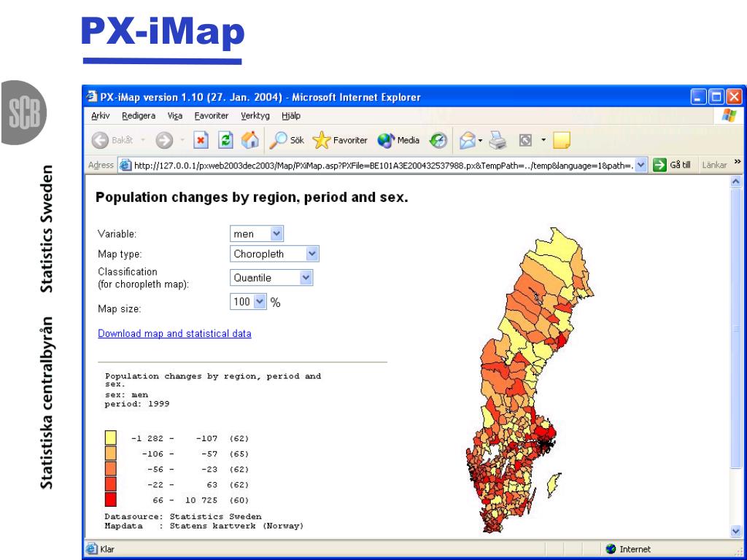The image size is (747, 560).
Task: Click Länkar links bar label
Action: coord(714,165)
